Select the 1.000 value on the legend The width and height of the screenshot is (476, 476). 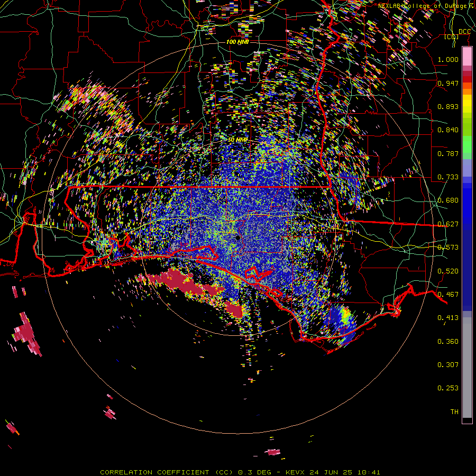click(x=448, y=59)
